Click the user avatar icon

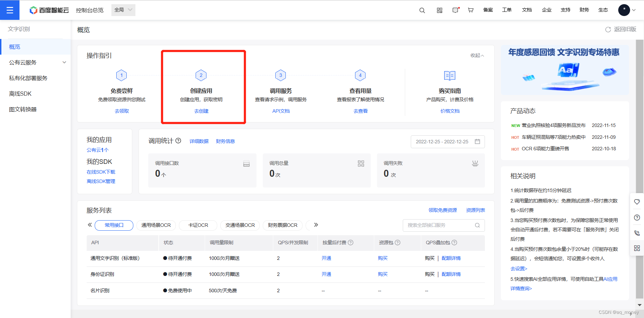pos(624,10)
